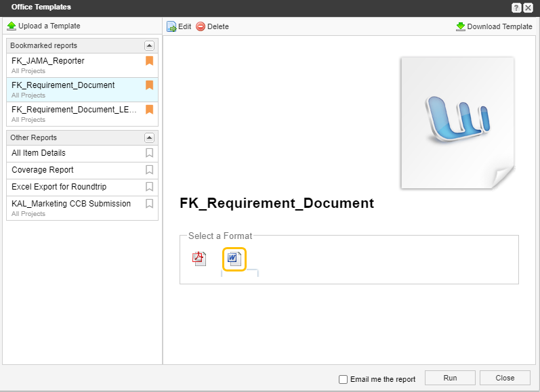Collapse the Bookmarked reports section
The height and width of the screenshot is (392, 540).
[x=149, y=45]
